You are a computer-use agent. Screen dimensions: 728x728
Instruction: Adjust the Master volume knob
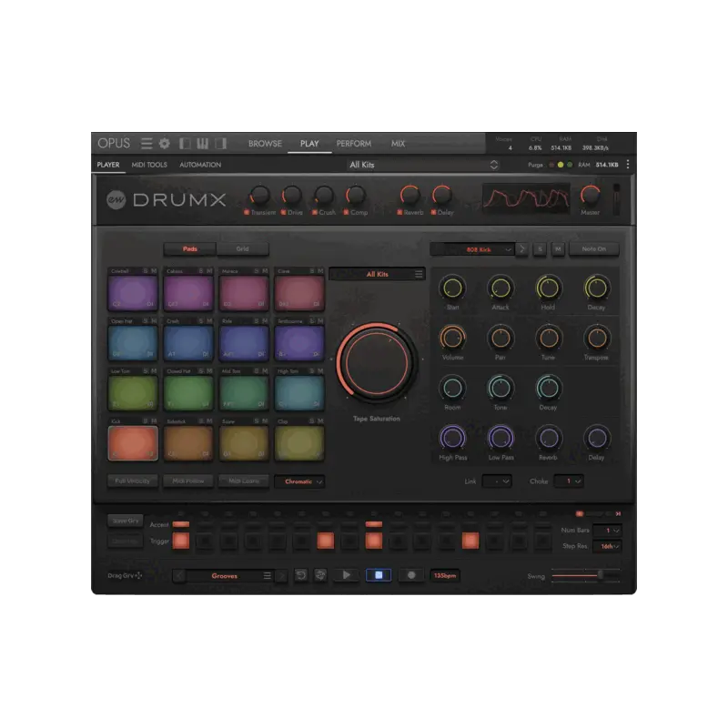590,195
